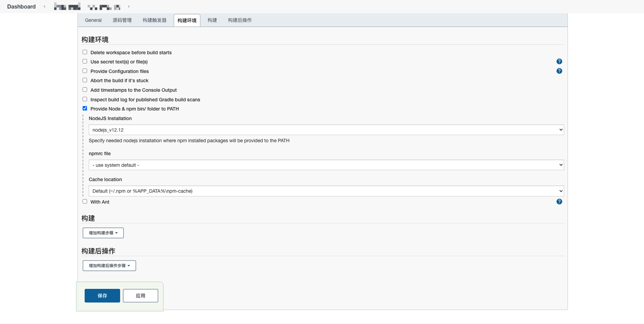Click the 构建后操作 section heading

pos(98,251)
